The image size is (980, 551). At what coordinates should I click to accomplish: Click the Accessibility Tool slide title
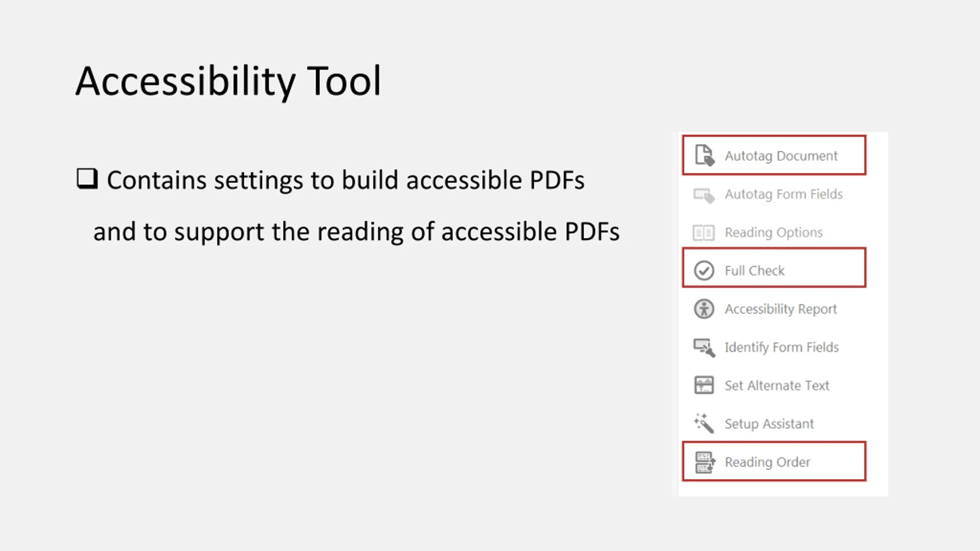[228, 81]
